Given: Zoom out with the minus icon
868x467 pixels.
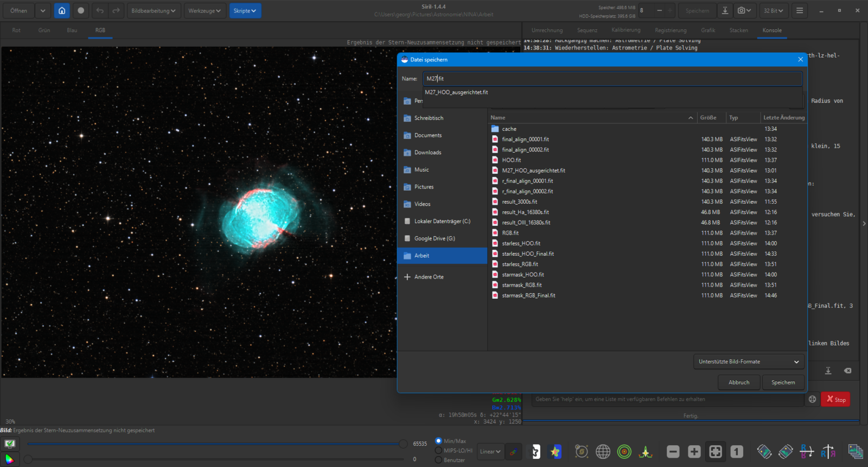Looking at the screenshot, I should point(673,452).
